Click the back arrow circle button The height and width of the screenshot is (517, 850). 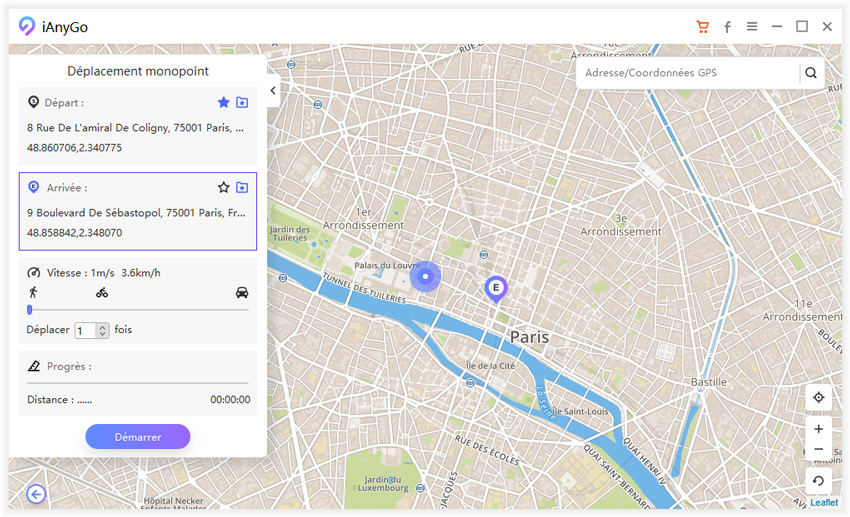click(x=36, y=494)
